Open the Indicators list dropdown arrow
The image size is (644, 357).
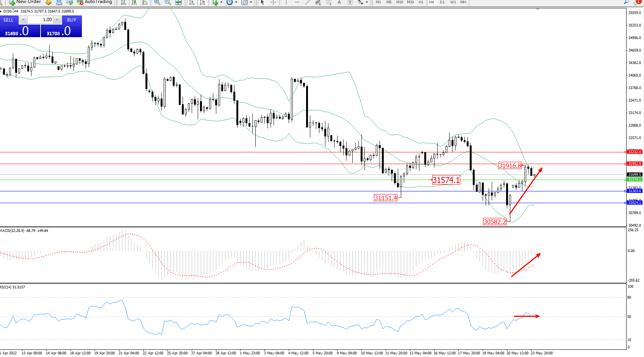(221, 2)
